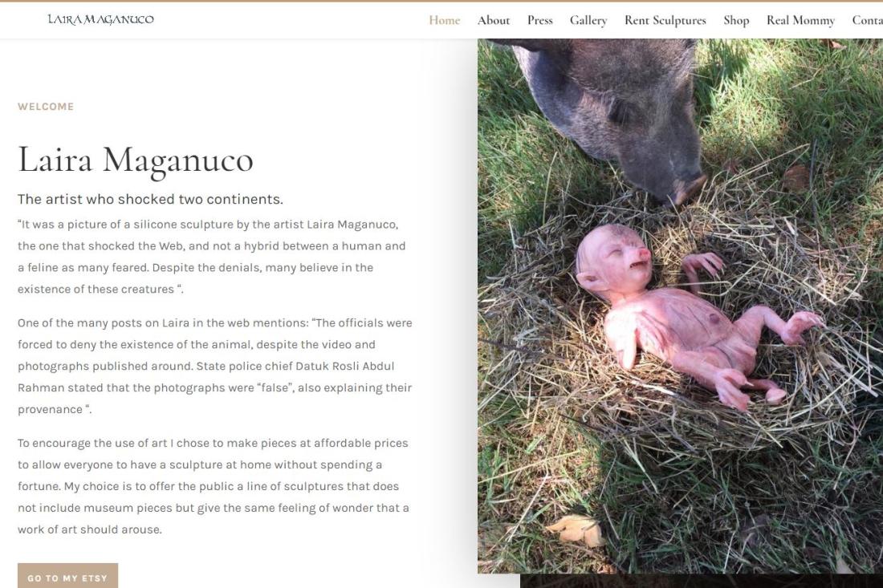Select Rent Sculptures in the navigation
The width and height of the screenshot is (883, 588).
pos(665,20)
